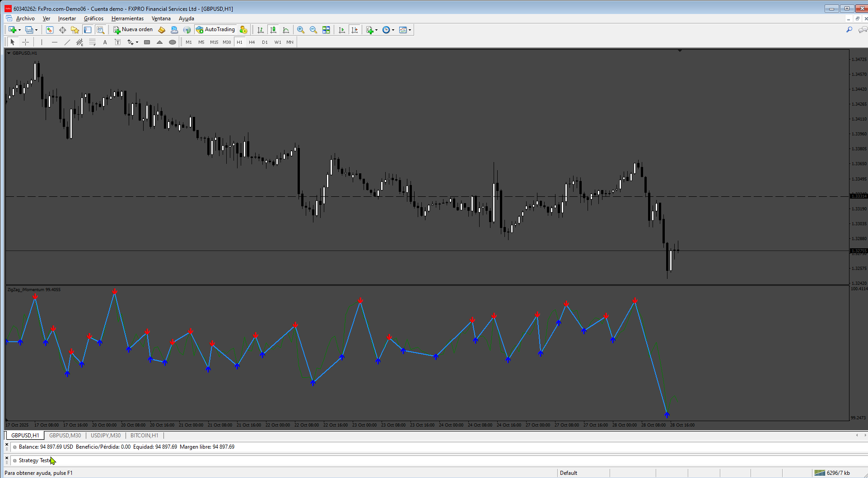This screenshot has width=868, height=478.
Task: Click the Nueva orden button
Action: point(133,30)
